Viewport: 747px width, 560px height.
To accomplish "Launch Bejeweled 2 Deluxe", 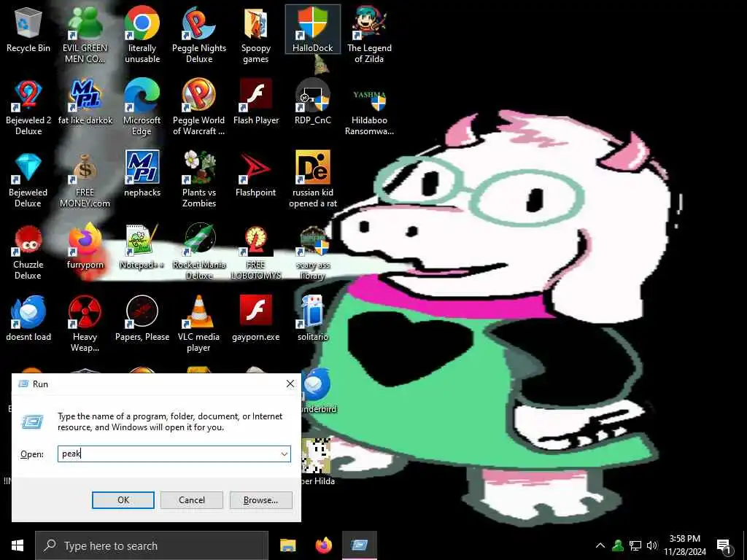I will click(28, 108).
